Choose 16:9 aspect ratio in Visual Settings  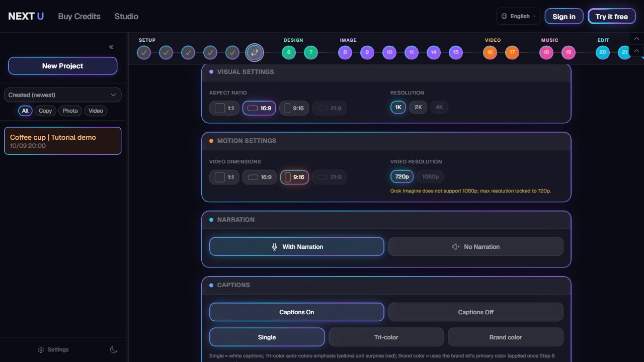[x=259, y=108]
